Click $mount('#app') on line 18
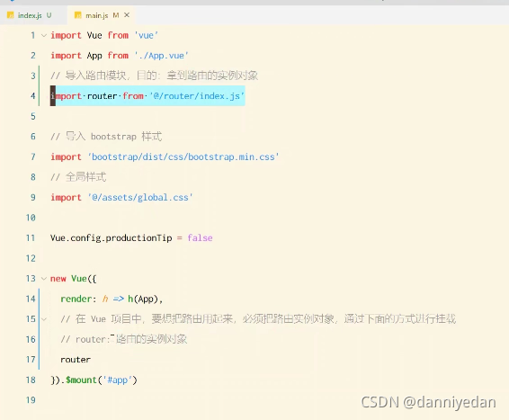Image resolution: width=509 pixels, height=420 pixels. (x=102, y=380)
